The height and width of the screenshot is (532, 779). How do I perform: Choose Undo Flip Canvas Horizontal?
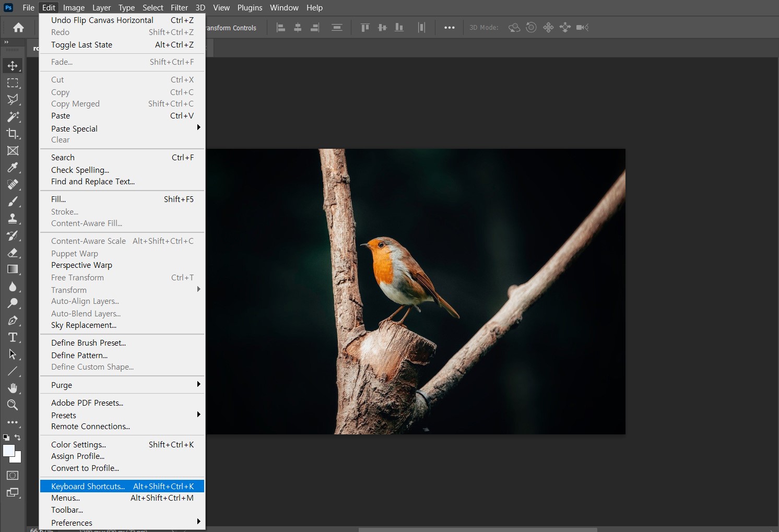pos(122,20)
